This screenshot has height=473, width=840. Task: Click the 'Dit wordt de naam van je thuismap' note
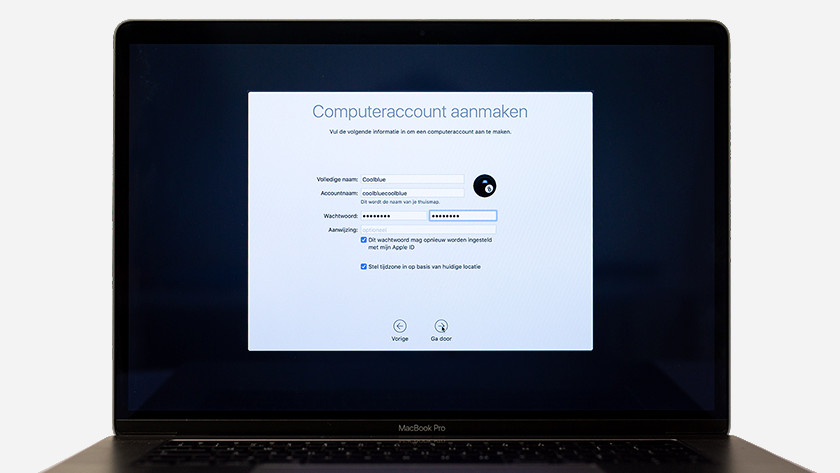(x=400, y=202)
